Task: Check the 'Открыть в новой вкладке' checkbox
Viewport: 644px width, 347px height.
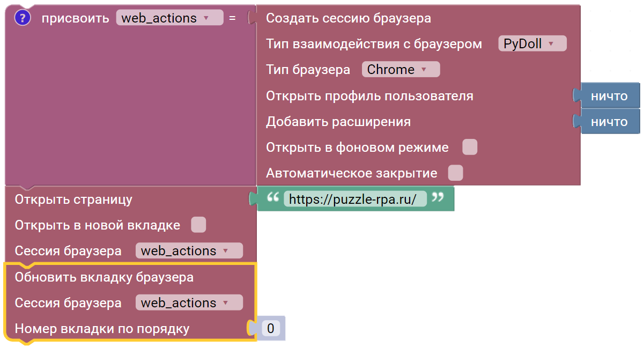Action: click(198, 225)
